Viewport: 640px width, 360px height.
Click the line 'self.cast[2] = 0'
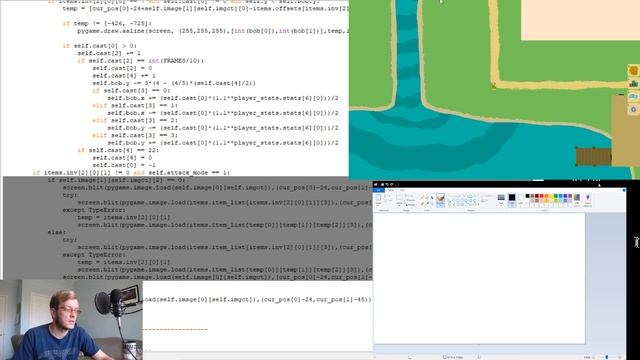click(122, 68)
